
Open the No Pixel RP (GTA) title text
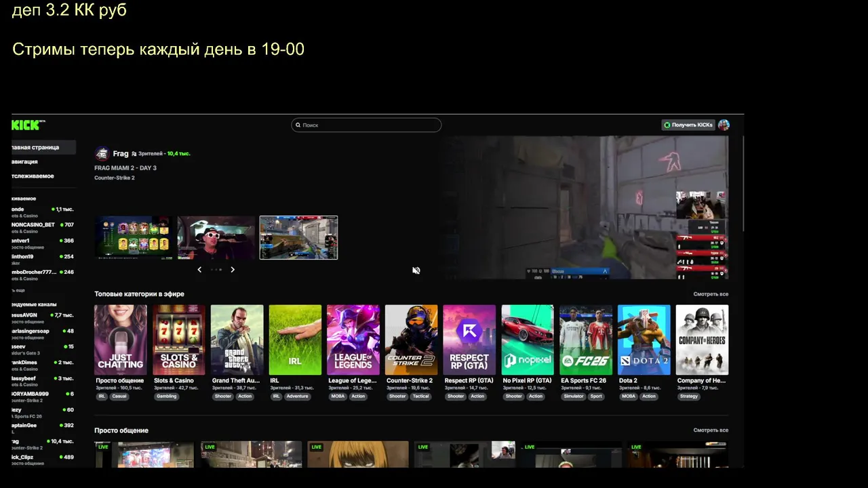tap(527, 381)
